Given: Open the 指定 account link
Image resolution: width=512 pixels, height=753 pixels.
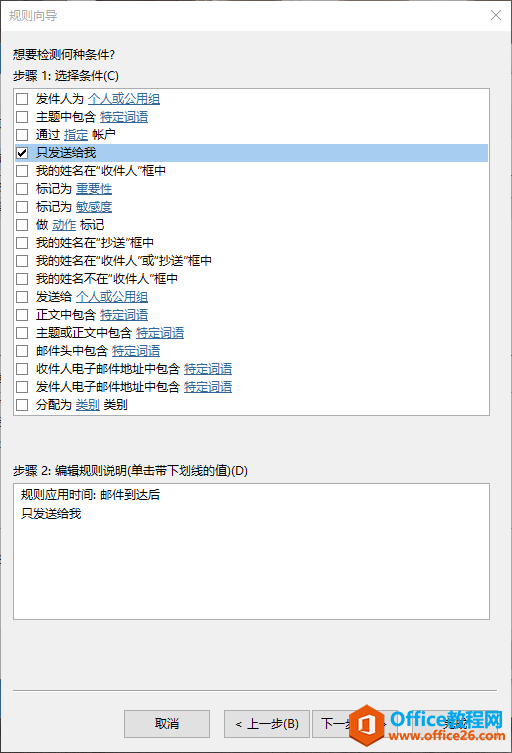Looking at the screenshot, I should pos(76,135).
